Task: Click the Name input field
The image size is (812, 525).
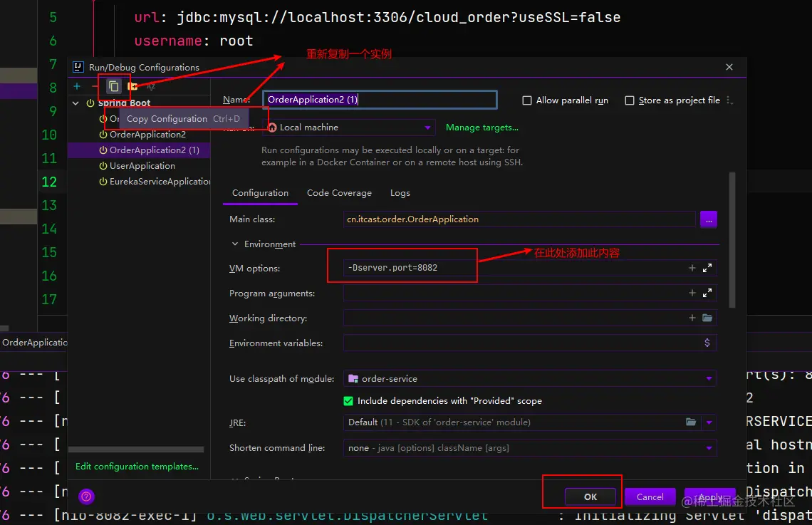Action: tap(380, 100)
